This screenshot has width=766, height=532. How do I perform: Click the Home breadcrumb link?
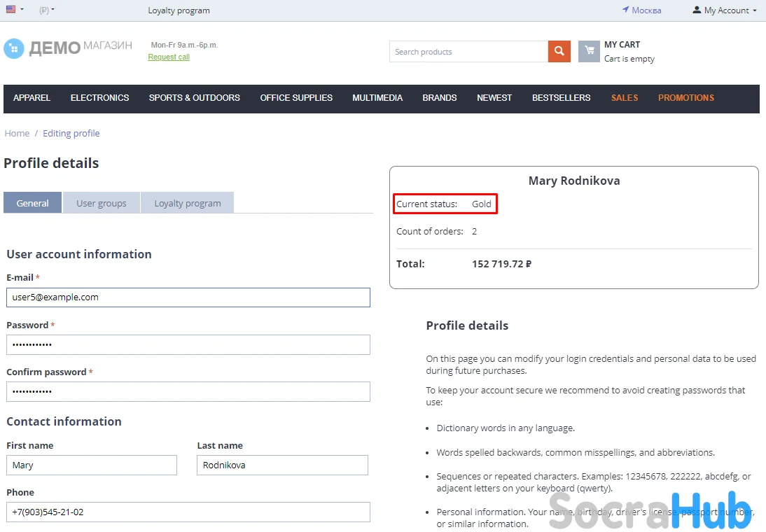click(x=18, y=133)
